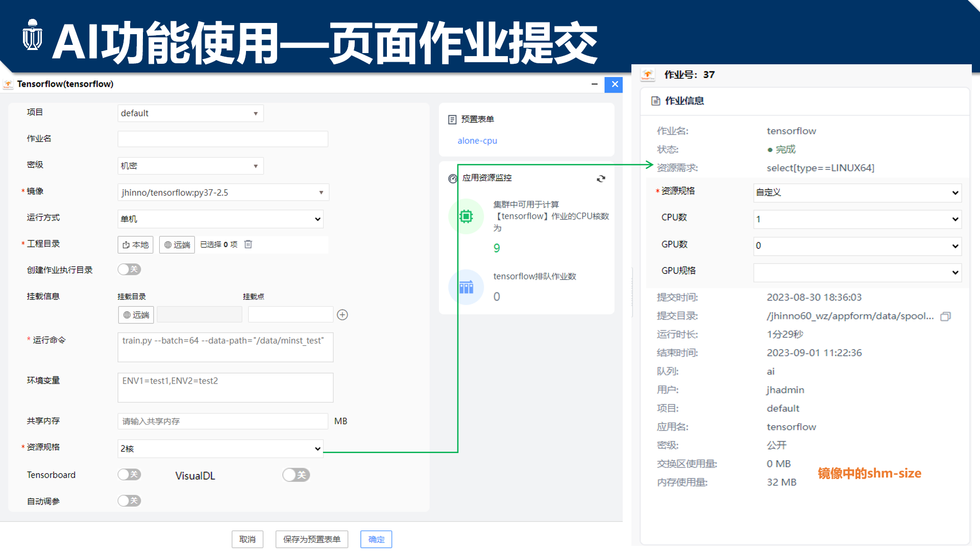The width and height of the screenshot is (980, 551).
Task: Click the Tensorflow logo beside 作业号: 37
Action: pos(648,75)
